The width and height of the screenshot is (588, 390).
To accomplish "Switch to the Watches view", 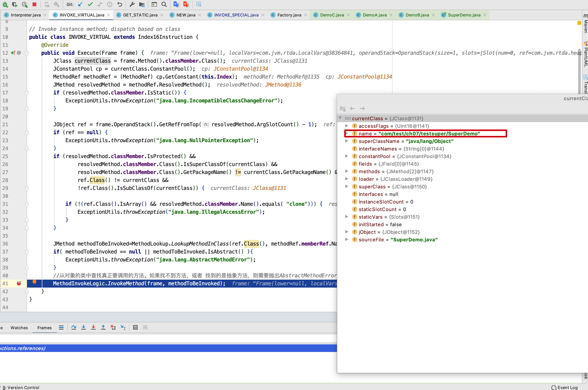I will (x=19, y=328).
